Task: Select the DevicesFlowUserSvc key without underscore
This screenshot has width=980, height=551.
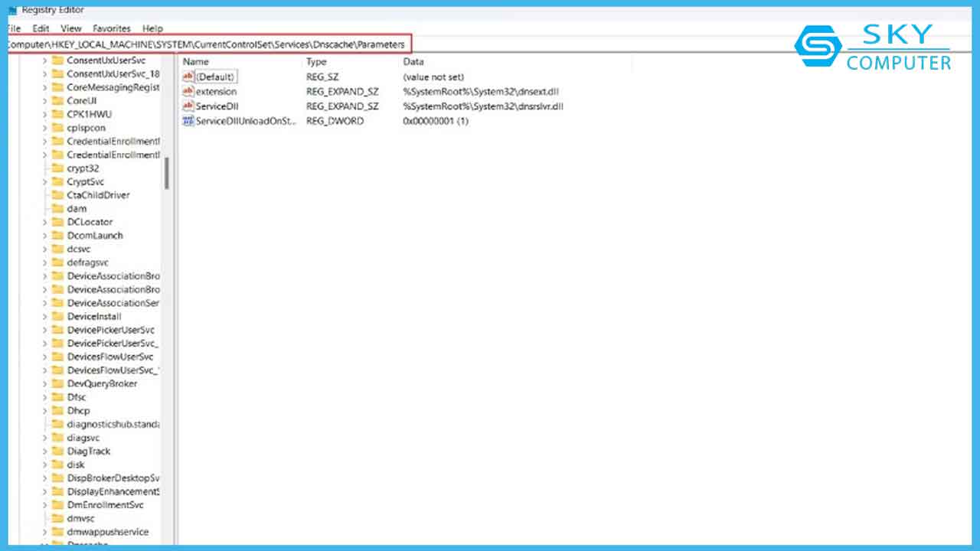Action: click(110, 357)
